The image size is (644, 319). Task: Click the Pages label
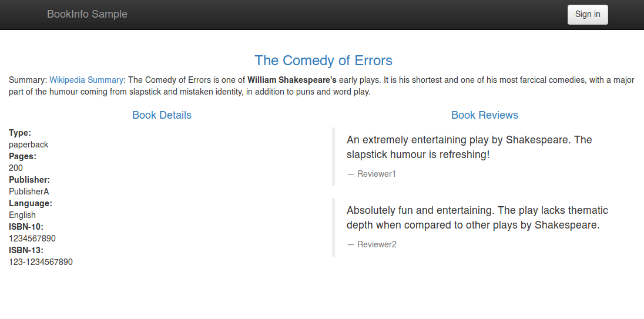(x=22, y=156)
